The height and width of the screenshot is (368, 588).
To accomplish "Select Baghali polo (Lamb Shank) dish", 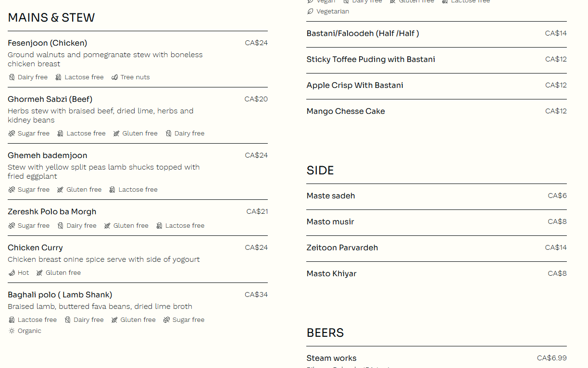I will pos(138,312).
